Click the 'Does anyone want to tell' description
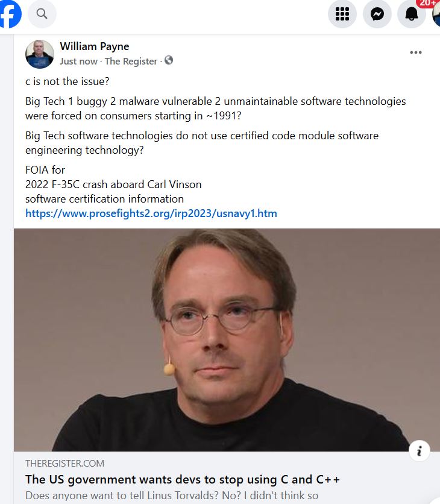The height and width of the screenshot is (504, 440). [x=172, y=496]
